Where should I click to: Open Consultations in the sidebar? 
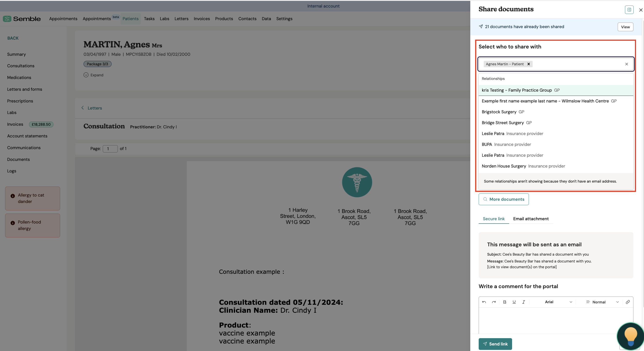pyautogui.click(x=21, y=66)
